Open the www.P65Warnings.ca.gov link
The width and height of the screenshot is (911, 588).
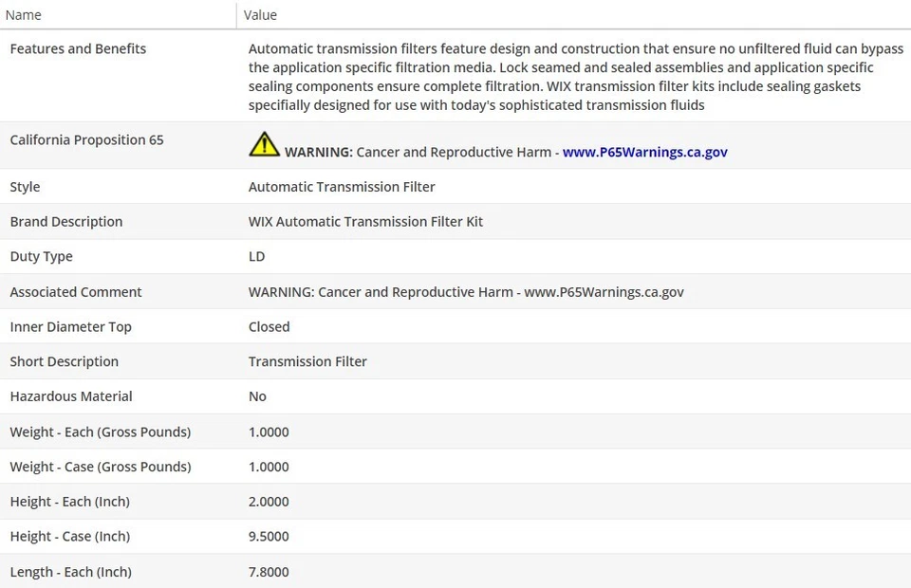(x=644, y=152)
